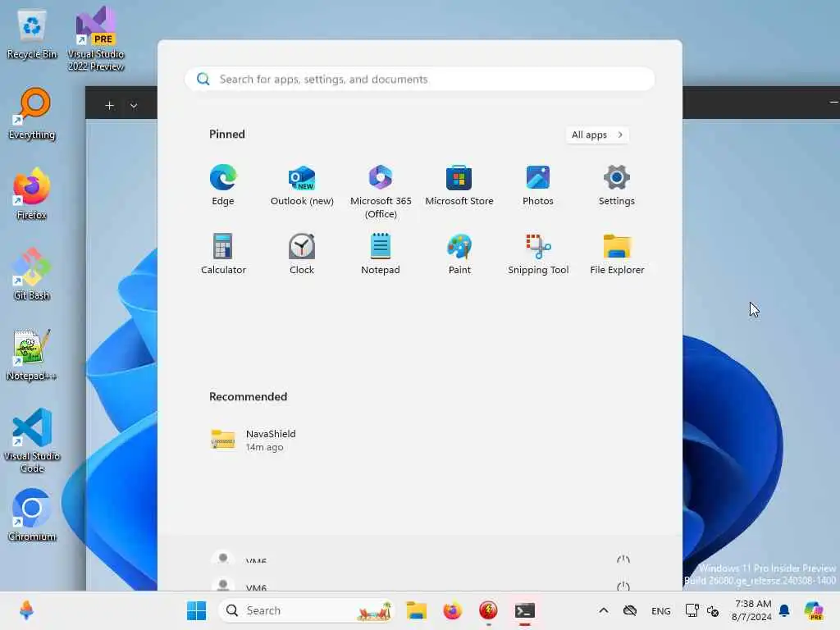Click the muted volume tray icon
This screenshot has width=840, height=630.
click(713, 610)
